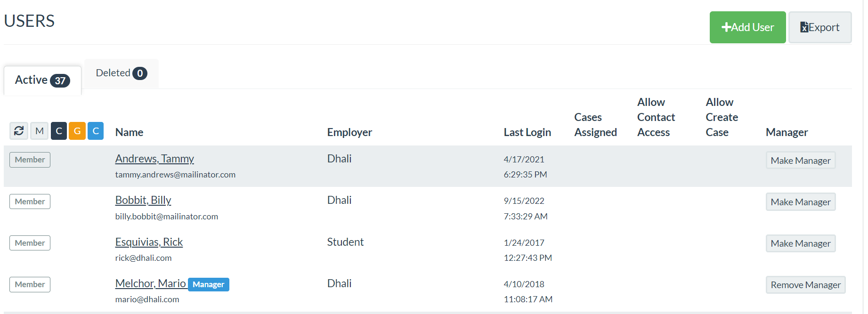Select the Active users tab
The height and width of the screenshot is (314, 868).
pos(42,80)
